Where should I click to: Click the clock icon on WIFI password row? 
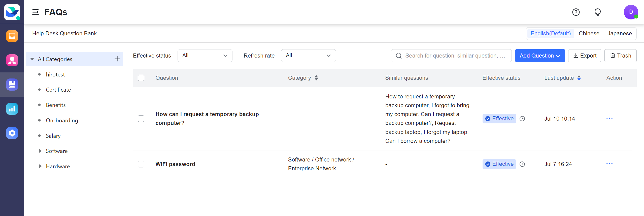[x=522, y=164]
